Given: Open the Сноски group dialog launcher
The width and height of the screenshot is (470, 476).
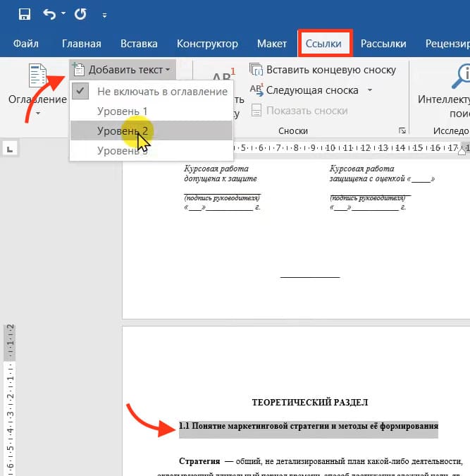Looking at the screenshot, I should 402,131.
